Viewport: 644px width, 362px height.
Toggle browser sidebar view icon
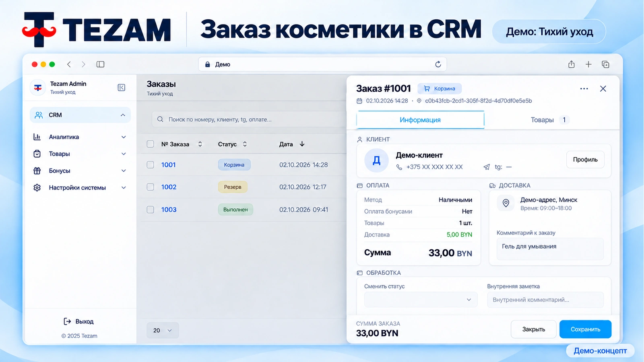pos(100,64)
